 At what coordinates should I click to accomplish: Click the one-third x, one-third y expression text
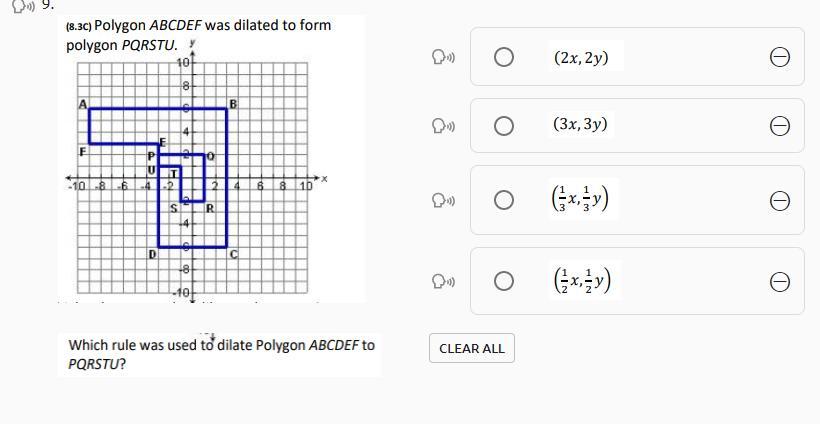click(581, 201)
